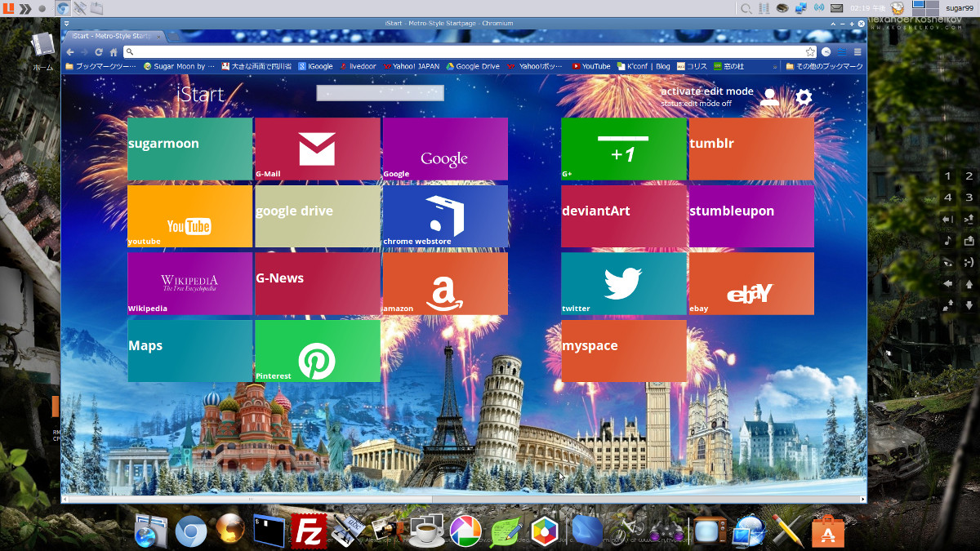Click the eye icon in the desktop widget

click(948, 262)
